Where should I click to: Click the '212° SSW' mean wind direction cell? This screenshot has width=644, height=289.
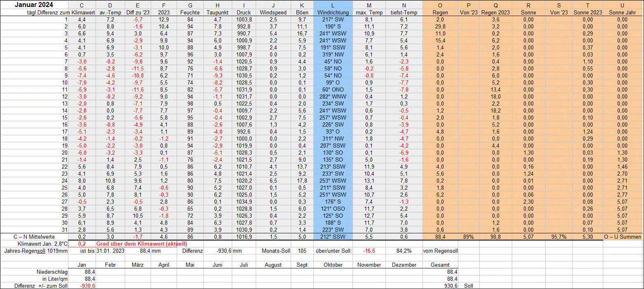tap(333, 237)
